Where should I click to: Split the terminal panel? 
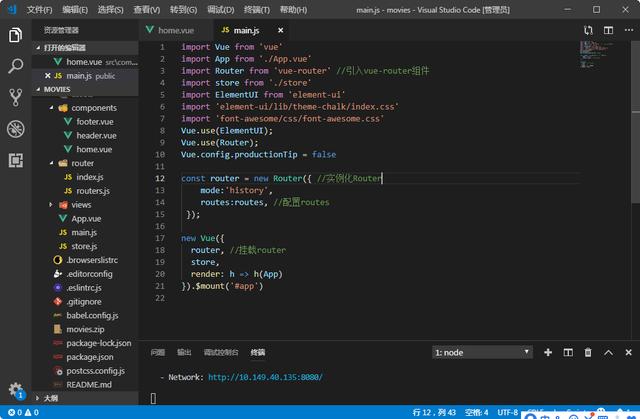(568, 352)
